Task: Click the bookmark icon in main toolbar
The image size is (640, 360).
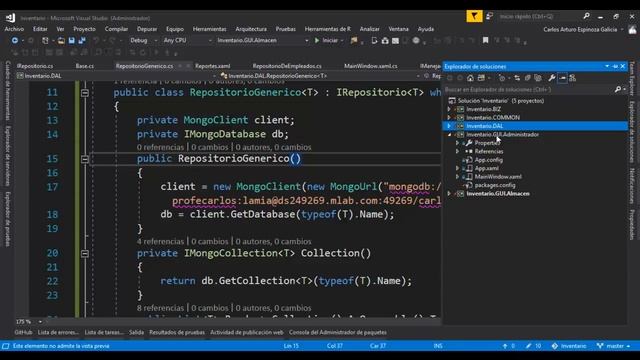Action: click(x=485, y=40)
